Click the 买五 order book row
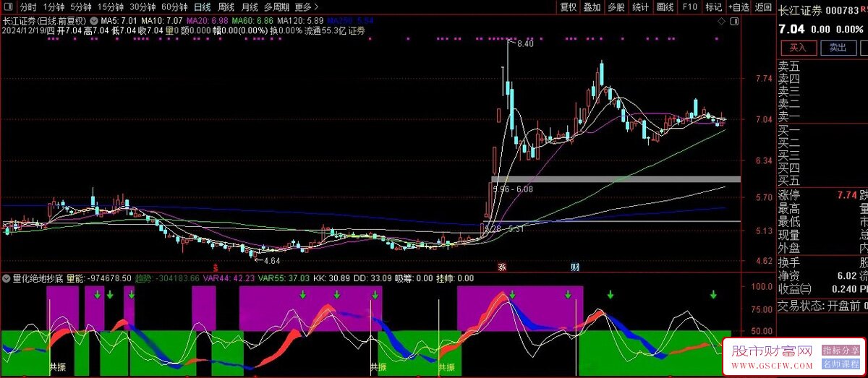 822,181
